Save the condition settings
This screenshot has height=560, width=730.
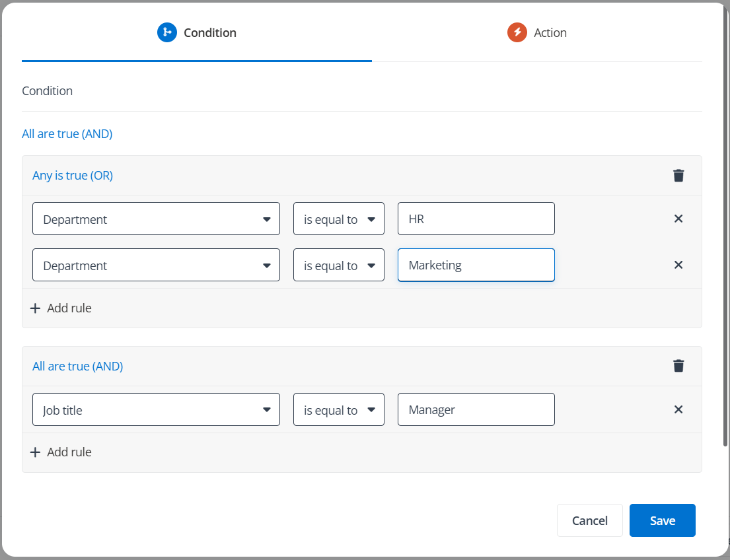click(x=662, y=520)
